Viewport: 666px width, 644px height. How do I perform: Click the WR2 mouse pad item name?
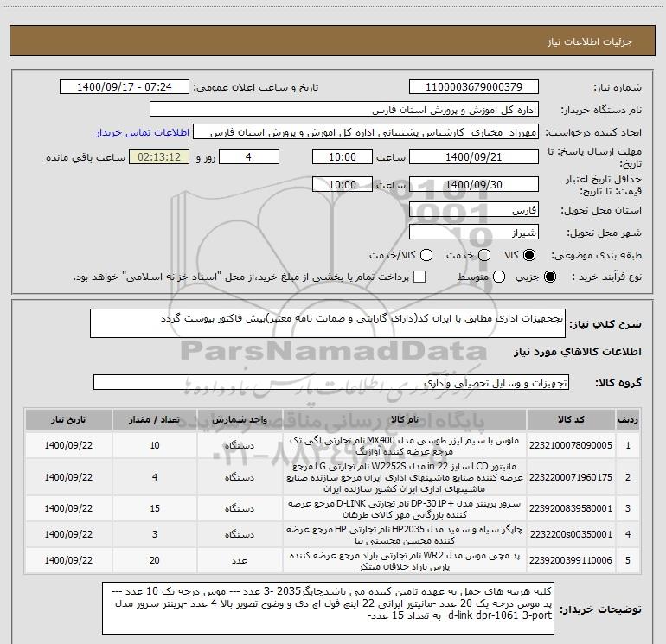(x=405, y=561)
